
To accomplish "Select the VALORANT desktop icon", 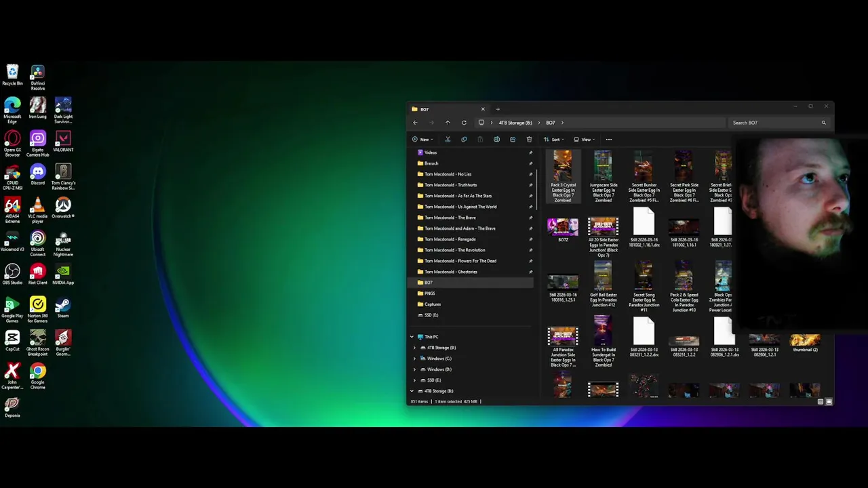I will tap(63, 141).
